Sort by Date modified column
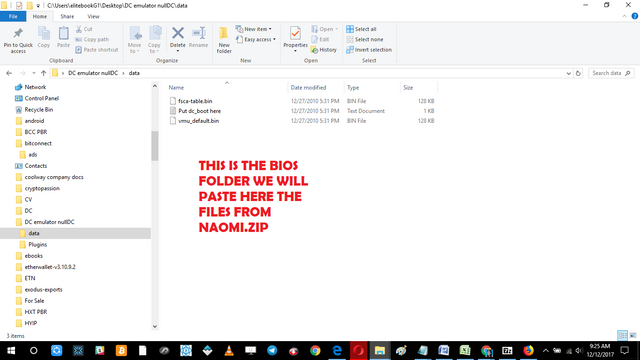The height and width of the screenshot is (360, 640). [x=308, y=87]
